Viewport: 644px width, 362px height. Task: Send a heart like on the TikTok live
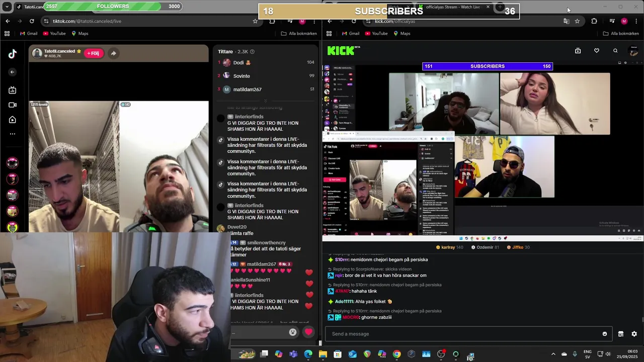tap(308, 332)
